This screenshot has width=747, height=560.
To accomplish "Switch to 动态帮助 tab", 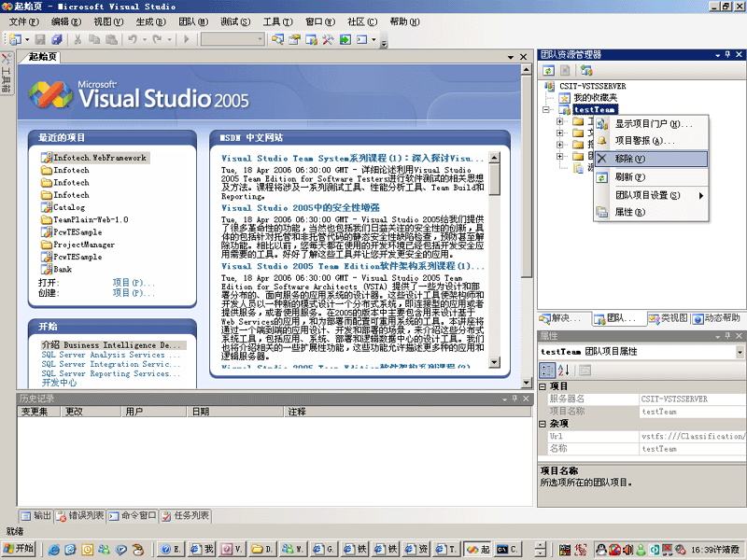I will 717,318.
